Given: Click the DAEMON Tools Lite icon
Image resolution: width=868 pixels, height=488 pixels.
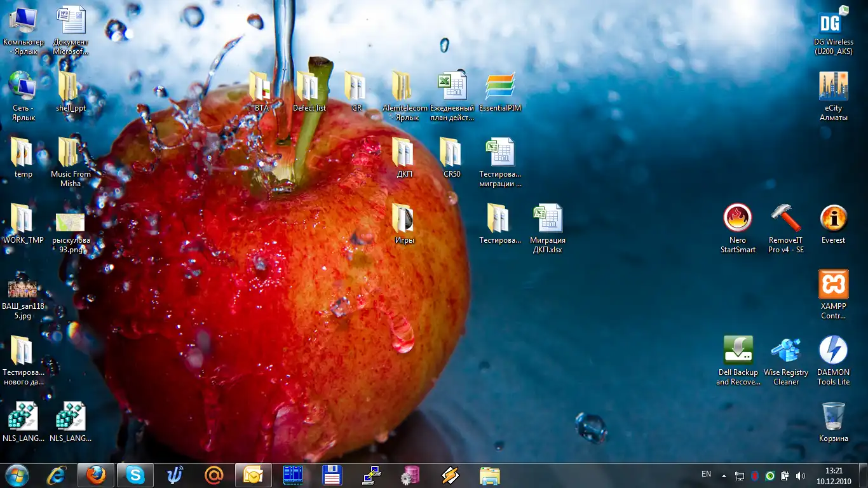Looking at the screenshot, I should click(833, 351).
